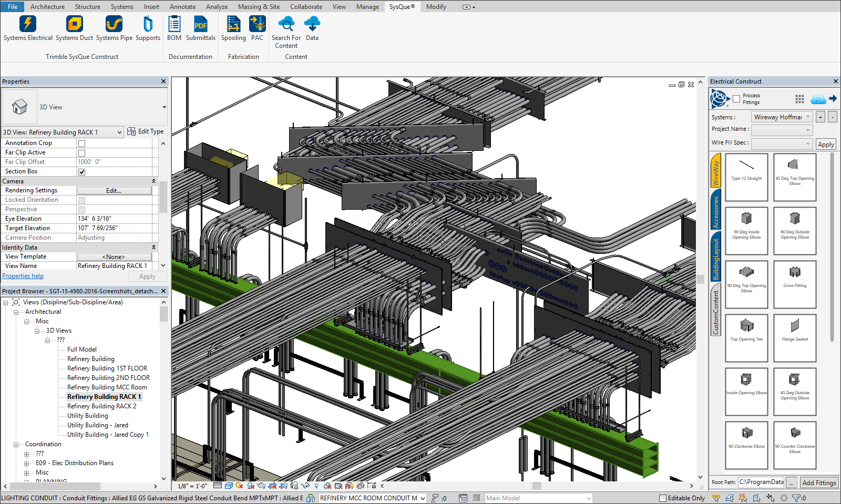Click Edit... for Rendering Settings
This screenshot has height=504, width=841.
[114, 190]
